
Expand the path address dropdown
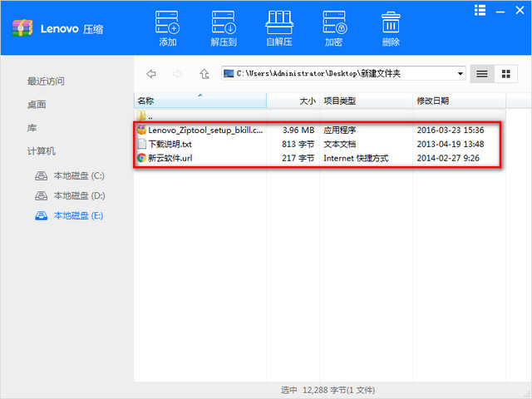tap(461, 74)
